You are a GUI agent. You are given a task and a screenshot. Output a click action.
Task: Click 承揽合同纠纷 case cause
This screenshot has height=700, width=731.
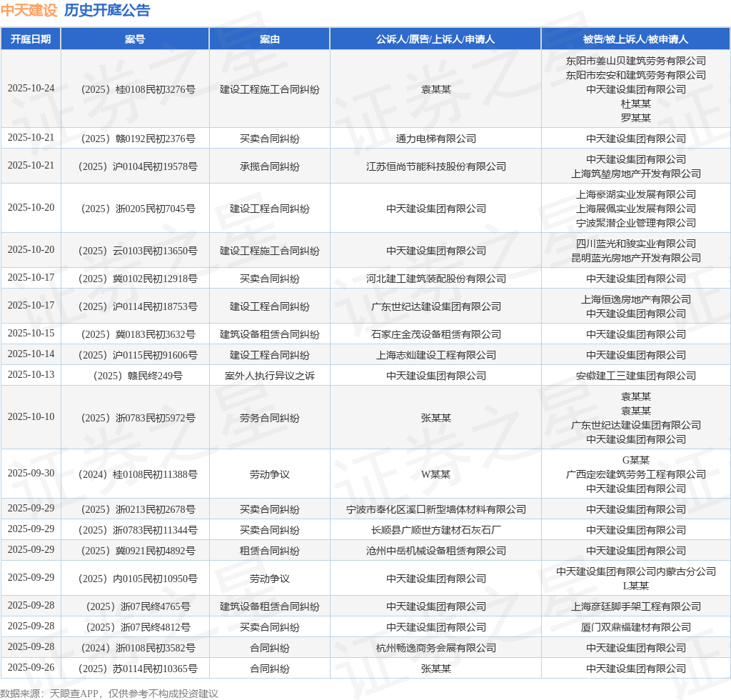269,166
